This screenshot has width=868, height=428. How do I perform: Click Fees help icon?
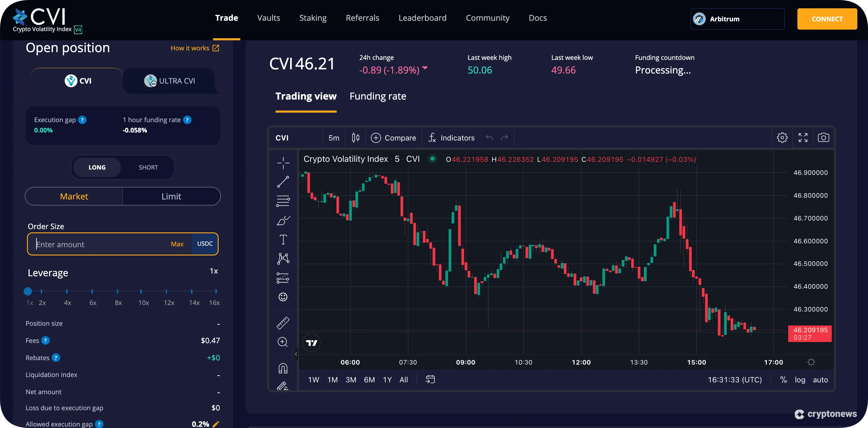pos(45,341)
